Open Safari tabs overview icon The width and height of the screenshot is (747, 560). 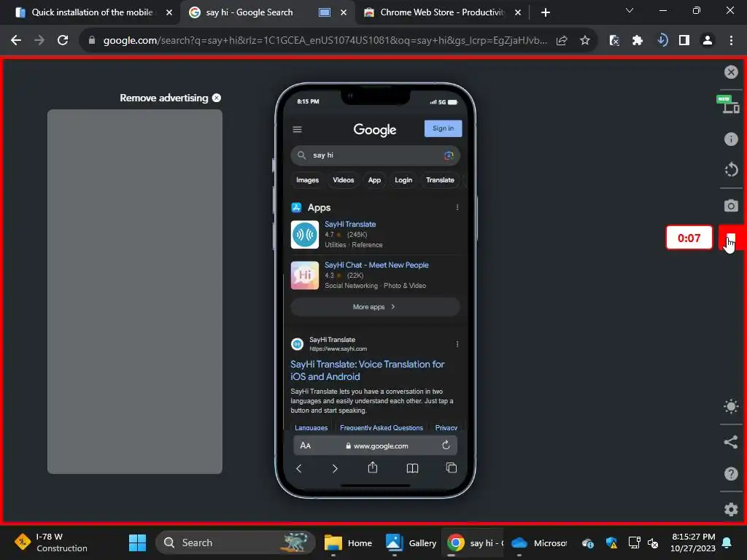(451, 468)
